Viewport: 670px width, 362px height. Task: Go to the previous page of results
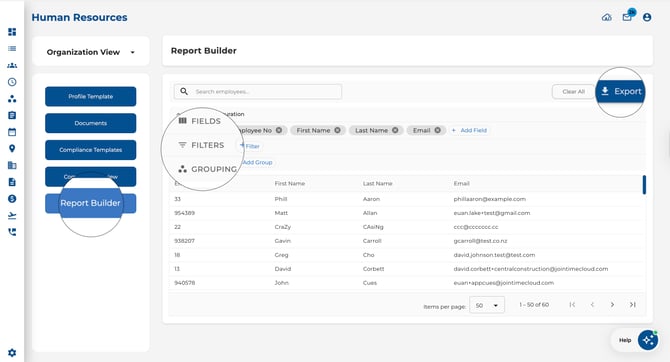592,305
